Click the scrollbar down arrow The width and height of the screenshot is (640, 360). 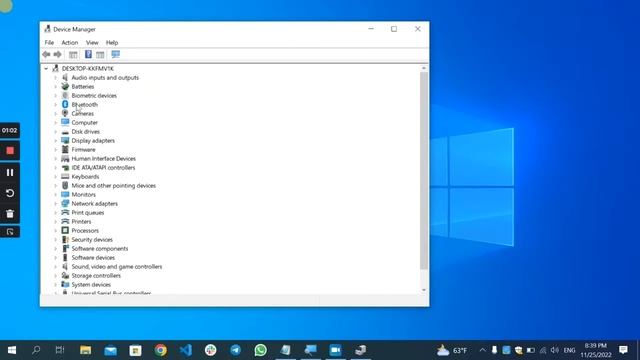point(424,290)
